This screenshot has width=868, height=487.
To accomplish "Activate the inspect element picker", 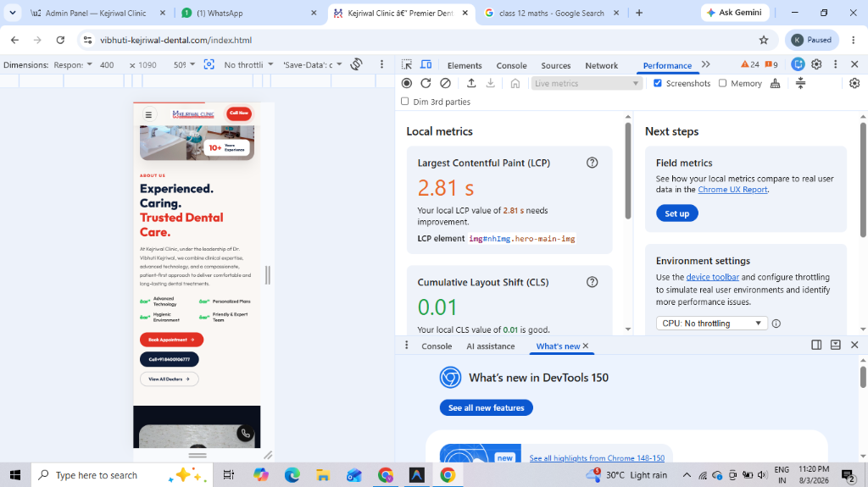I will (x=407, y=64).
